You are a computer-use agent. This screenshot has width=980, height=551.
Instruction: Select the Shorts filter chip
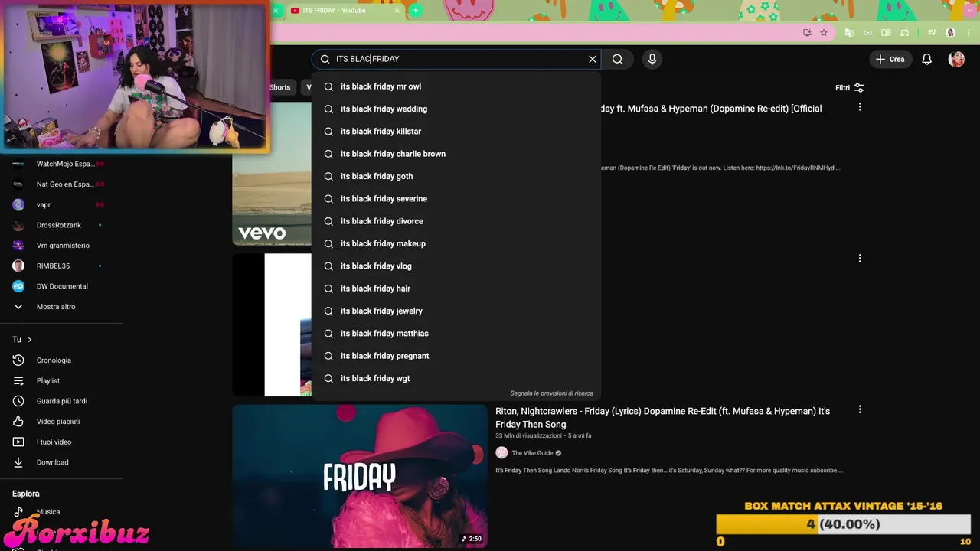(280, 87)
